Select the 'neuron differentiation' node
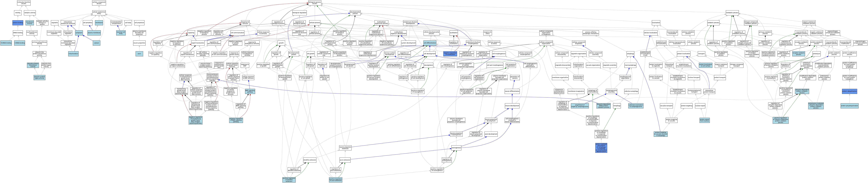The height and width of the screenshot is (183, 868). (x=512, y=91)
